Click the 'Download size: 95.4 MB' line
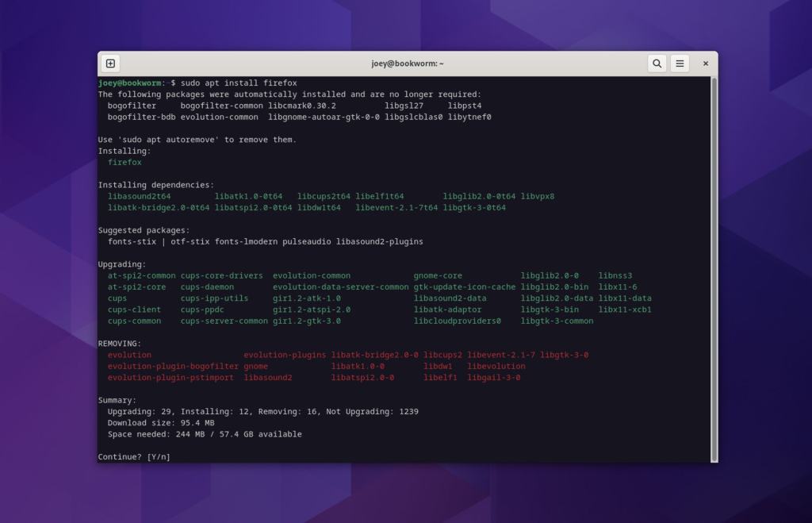Screen dimensions: 812x523 point(161,423)
